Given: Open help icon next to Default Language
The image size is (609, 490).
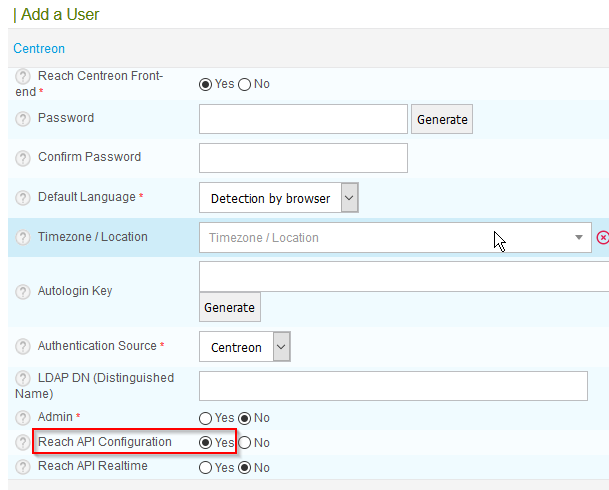Looking at the screenshot, I should click(23, 198).
